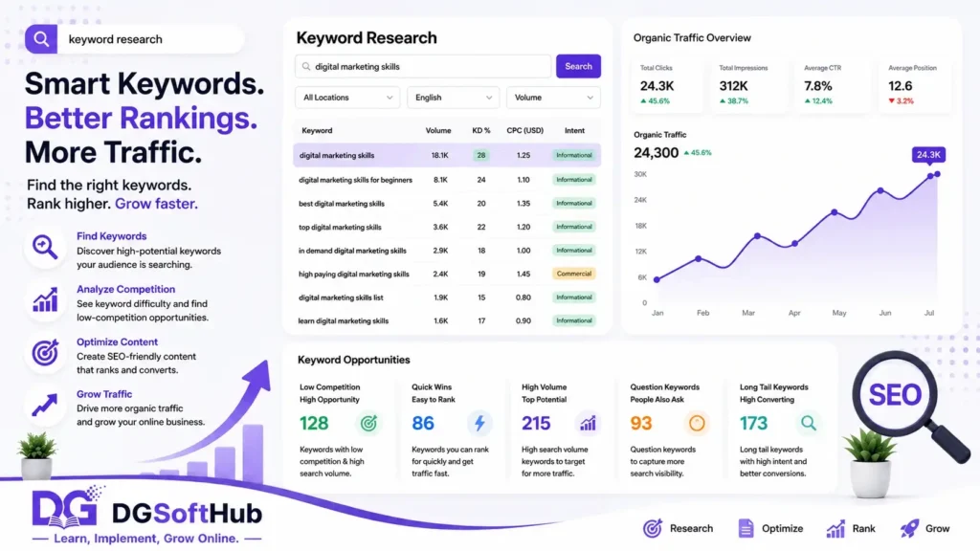This screenshot has height=551, width=980.
Task: Open the All Locations dropdown
Action: click(347, 98)
